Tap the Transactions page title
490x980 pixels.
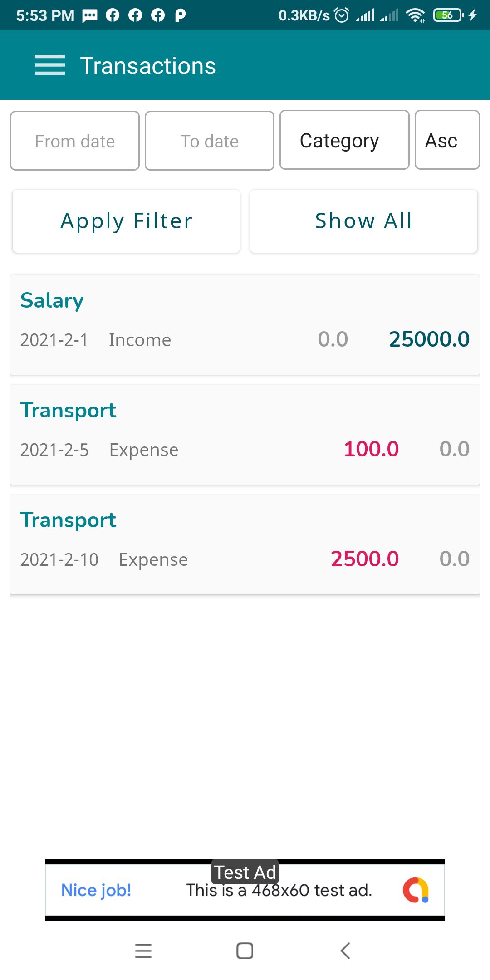pos(148,66)
